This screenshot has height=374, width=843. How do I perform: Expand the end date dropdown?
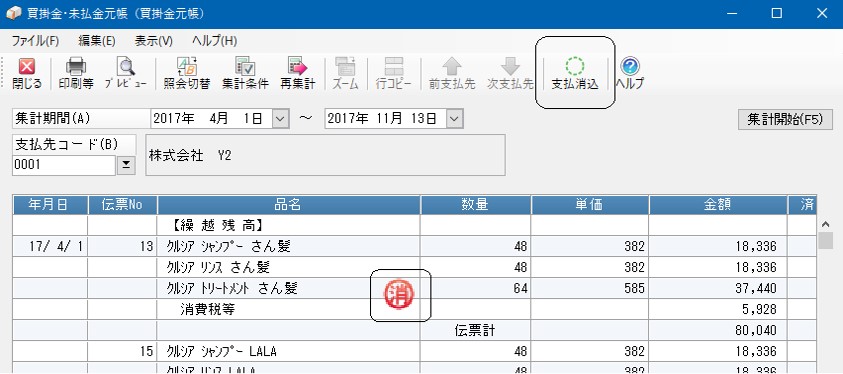[x=454, y=119]
